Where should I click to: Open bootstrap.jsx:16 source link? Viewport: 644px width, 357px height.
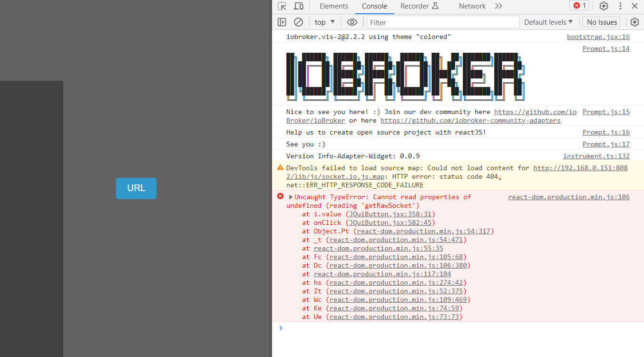coord(598,37)
